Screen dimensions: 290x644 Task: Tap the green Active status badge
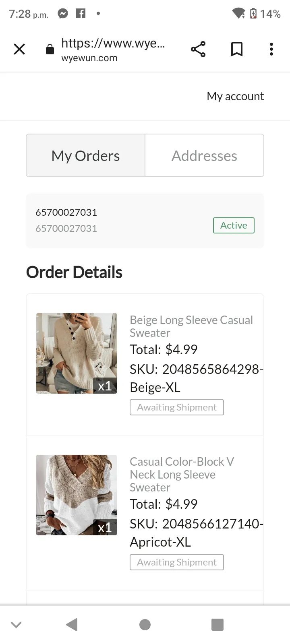click(234, 225)
